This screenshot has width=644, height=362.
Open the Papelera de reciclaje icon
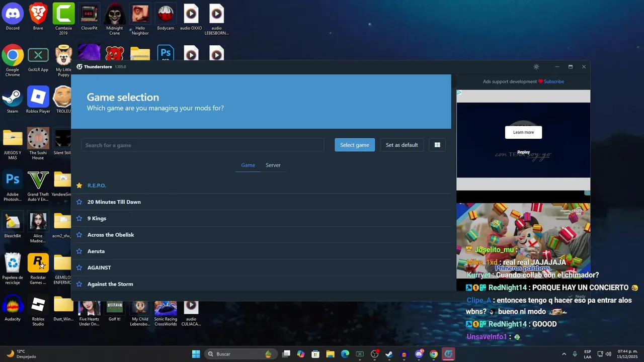pyautogui.click(x=13, y=268)
